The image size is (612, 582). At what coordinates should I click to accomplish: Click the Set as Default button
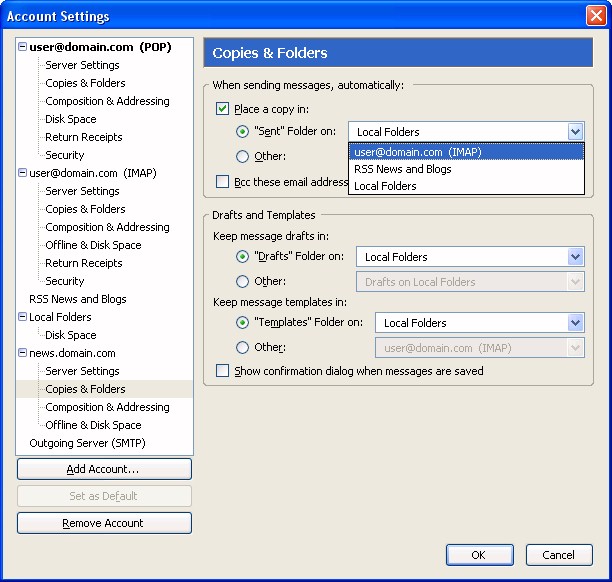click(104, 496)
